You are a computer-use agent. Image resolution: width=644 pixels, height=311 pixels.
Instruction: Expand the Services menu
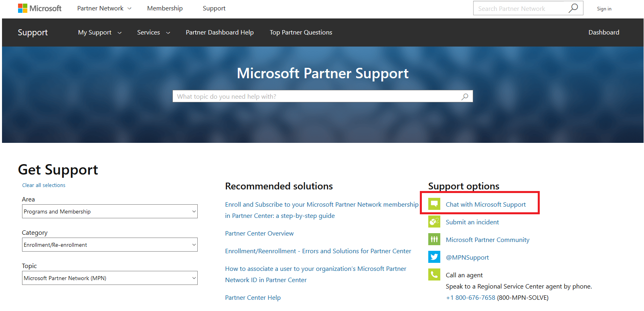(154, 33)
